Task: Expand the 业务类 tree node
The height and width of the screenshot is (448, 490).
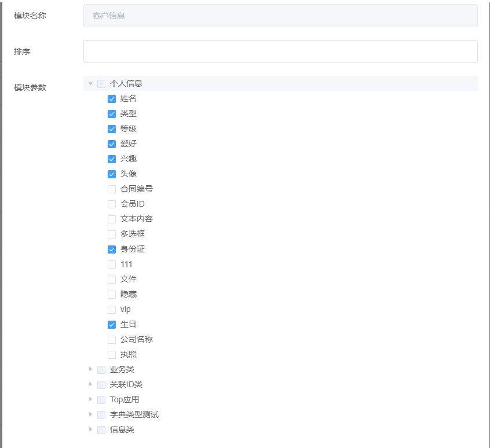Action: tap(90, 369)
